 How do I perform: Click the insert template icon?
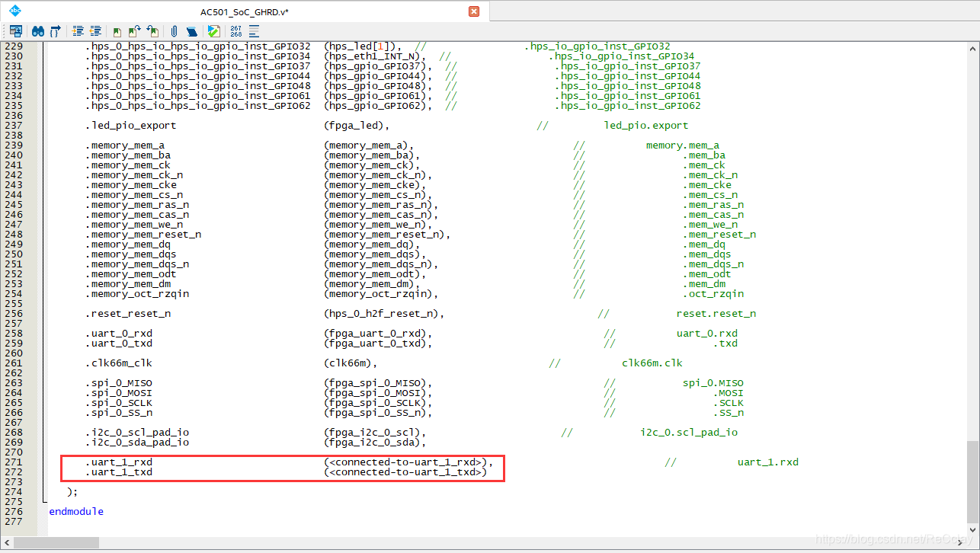192,31
